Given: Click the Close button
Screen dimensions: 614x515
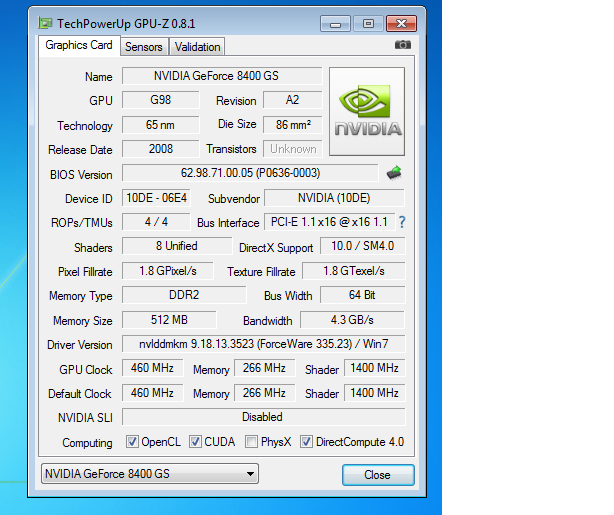Looking at the screenshot, I should (378, 475).
